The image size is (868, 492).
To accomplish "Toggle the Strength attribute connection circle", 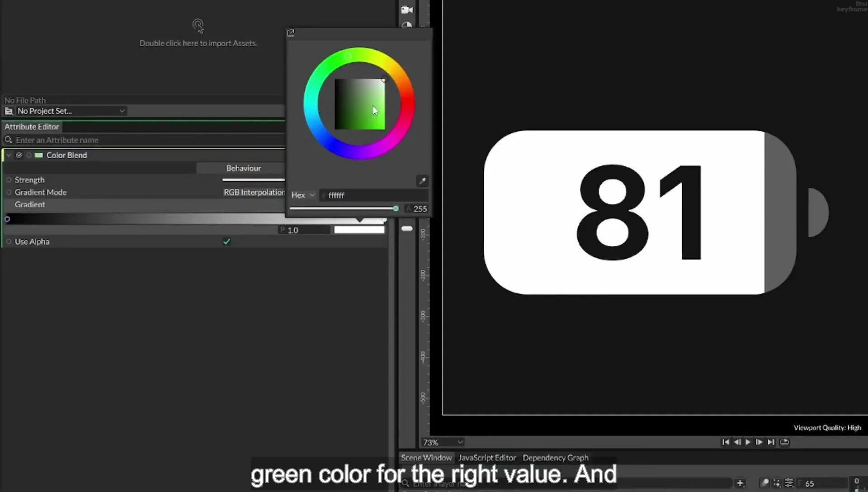I will [9, 180].
